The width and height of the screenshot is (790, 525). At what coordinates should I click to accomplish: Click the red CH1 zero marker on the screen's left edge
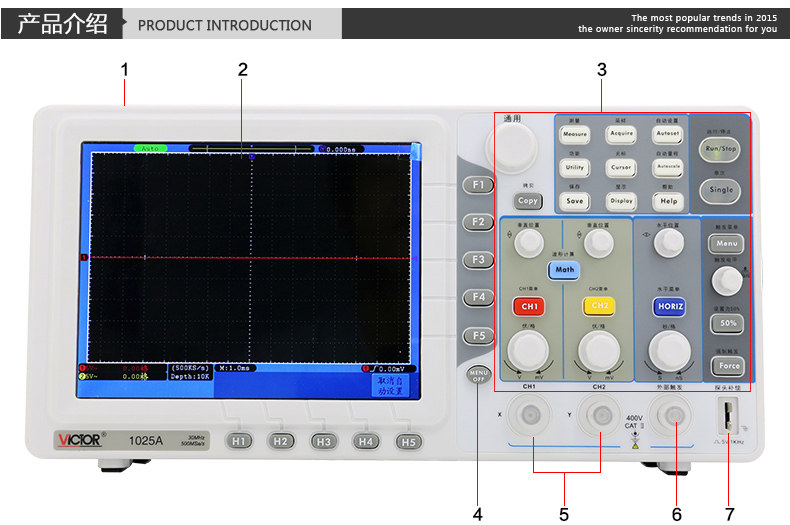84,257
